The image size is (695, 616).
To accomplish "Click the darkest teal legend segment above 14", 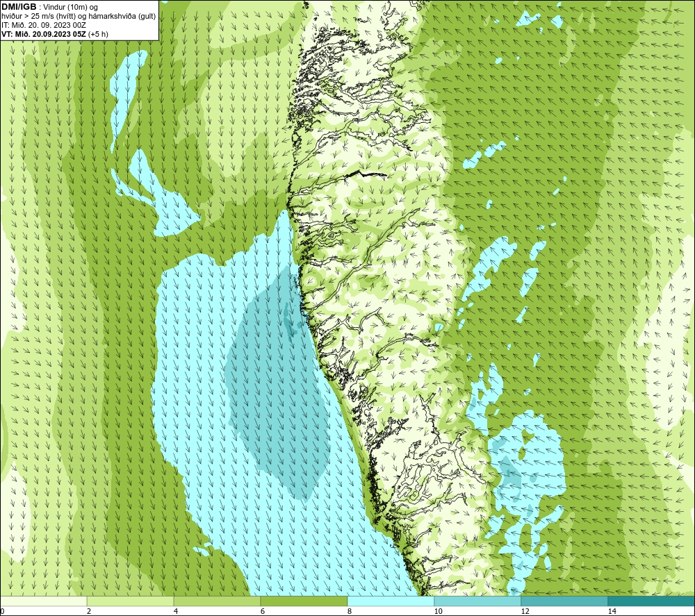I will click(x=652, y=601).
